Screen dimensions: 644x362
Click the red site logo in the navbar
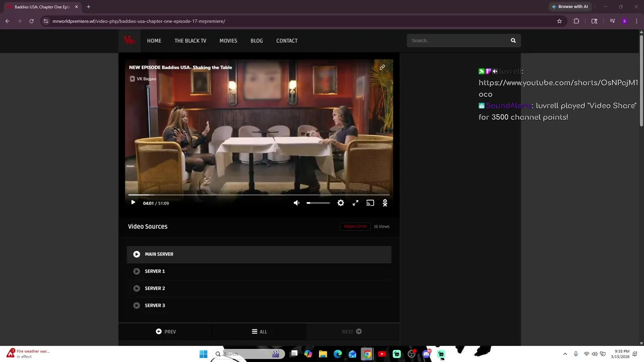129,40
